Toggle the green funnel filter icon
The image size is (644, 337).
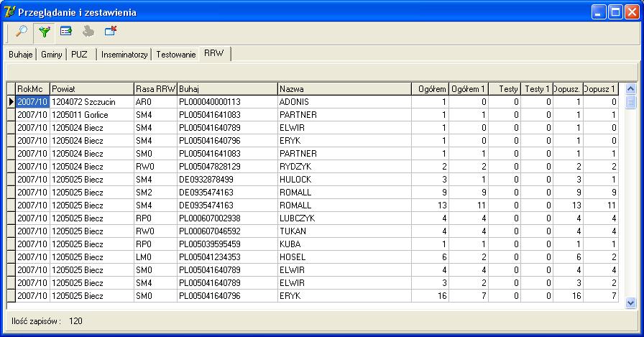45,32
